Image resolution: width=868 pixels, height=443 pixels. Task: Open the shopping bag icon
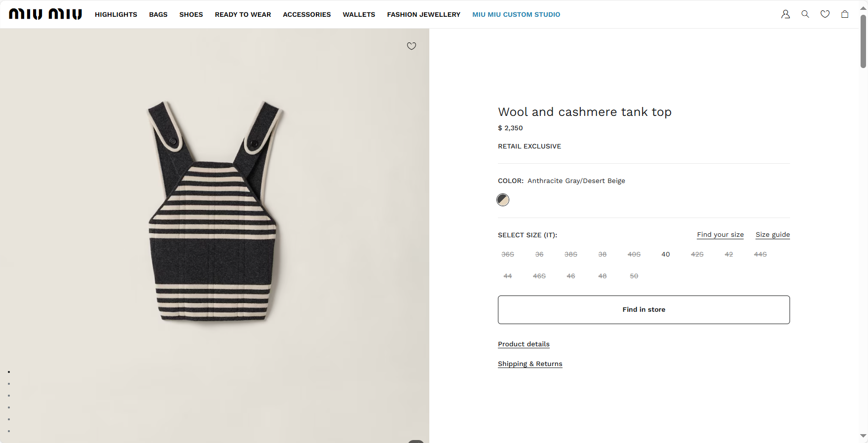(x=845, y=14)
